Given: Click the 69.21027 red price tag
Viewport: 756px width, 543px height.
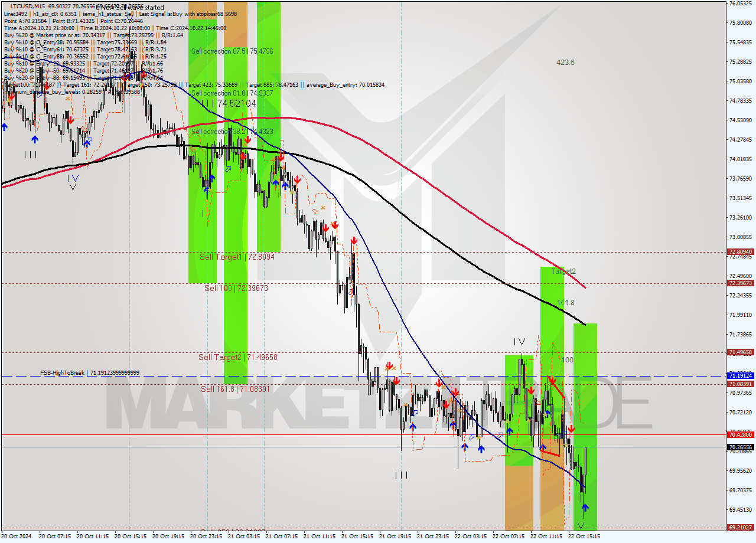Looking at the screenshot, I should pos(740,528).
